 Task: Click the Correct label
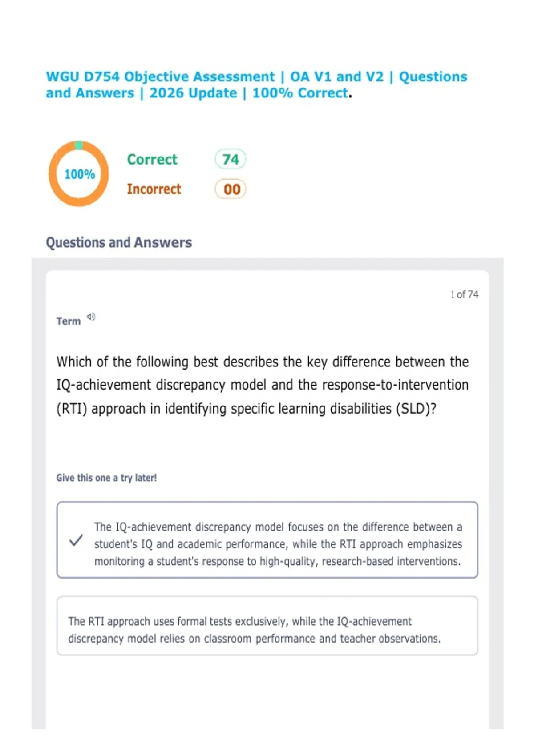[x=152, y=159]
